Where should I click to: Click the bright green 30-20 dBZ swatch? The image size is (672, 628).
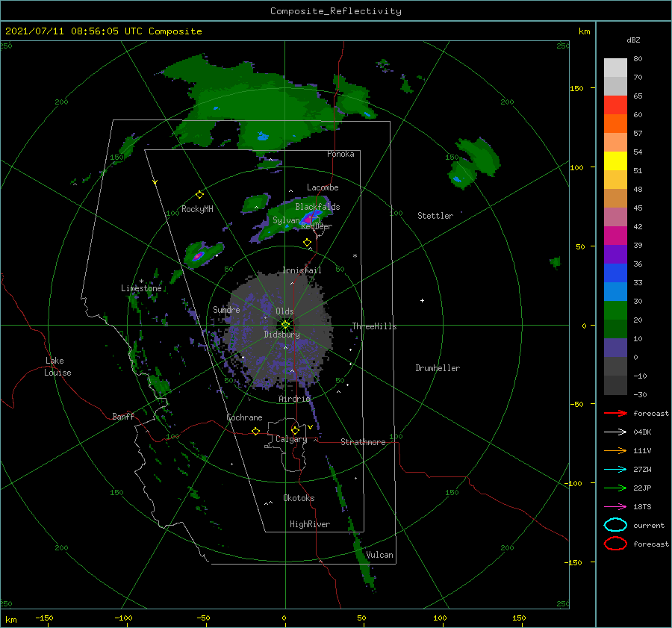[615, 310]
